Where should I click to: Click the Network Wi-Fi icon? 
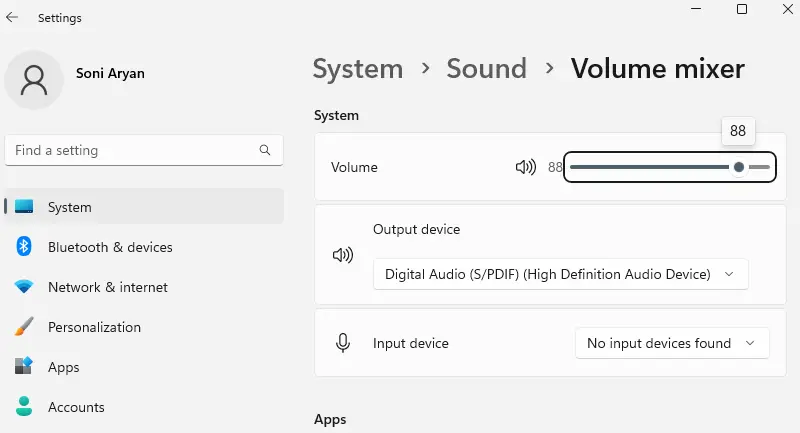click(x=24, y=287)
